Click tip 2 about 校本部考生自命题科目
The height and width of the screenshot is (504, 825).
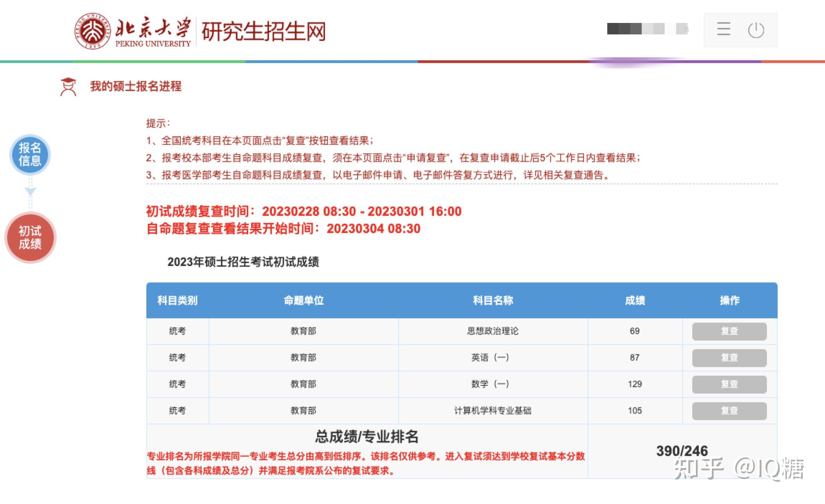tap(393, 158)
